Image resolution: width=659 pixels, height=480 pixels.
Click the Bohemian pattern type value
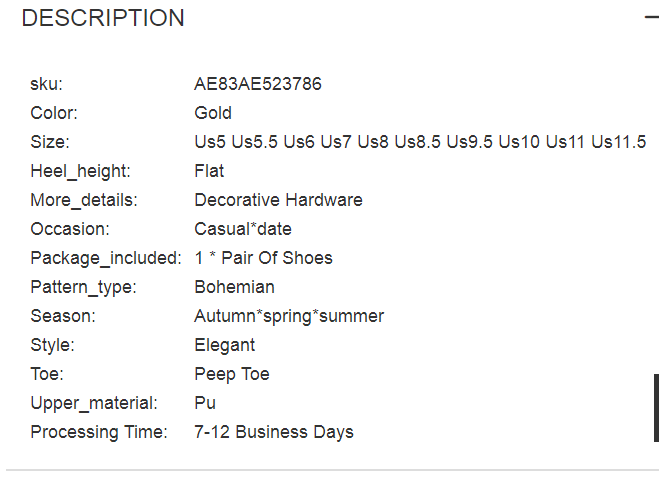pos(234,287)
